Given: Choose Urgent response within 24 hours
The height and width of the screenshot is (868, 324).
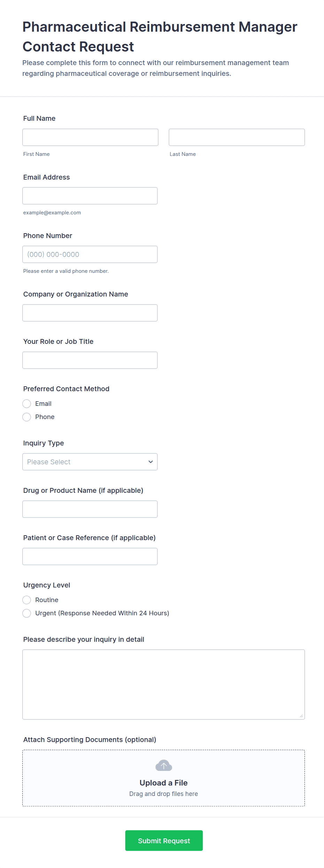Looking at the screenshot, I should pyautogui.click(x=27, y=613).
